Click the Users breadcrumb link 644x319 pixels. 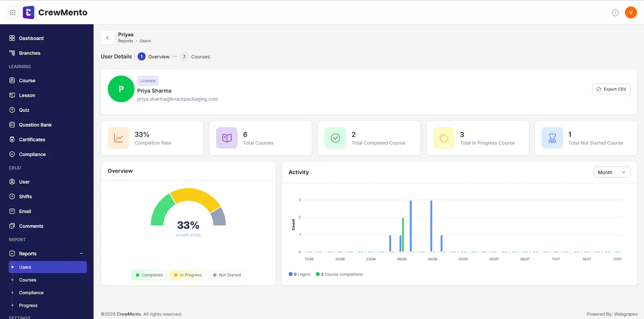click(145, 41)
